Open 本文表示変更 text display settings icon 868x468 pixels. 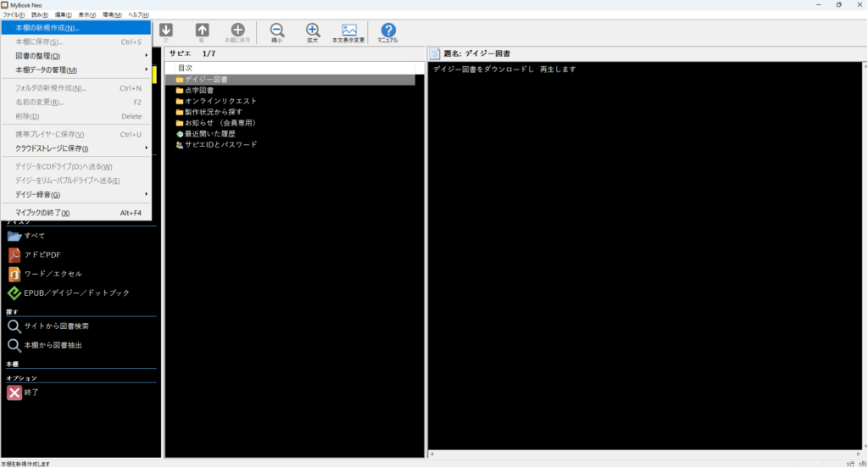click(x=348, y=32)
